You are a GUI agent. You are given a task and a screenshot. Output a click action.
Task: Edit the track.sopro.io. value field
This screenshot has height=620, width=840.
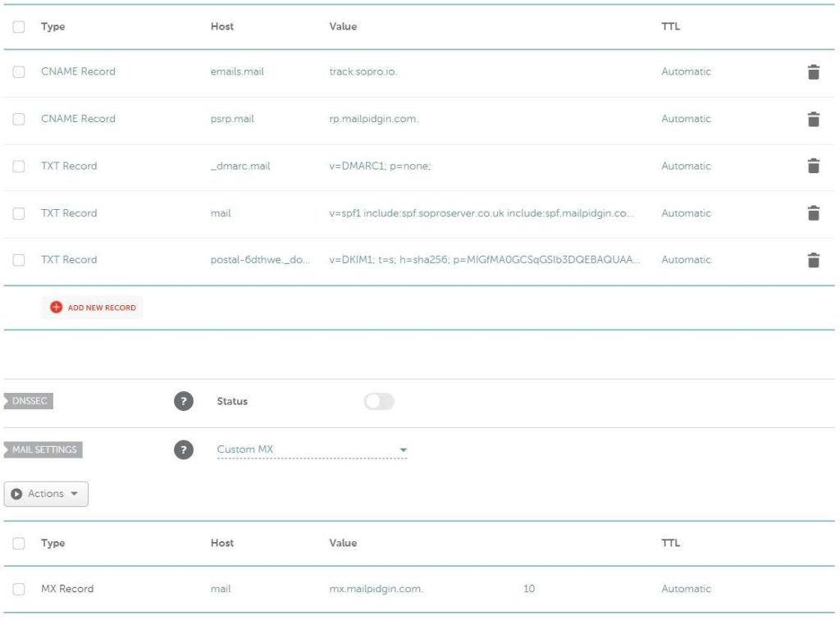coord(363,72)
